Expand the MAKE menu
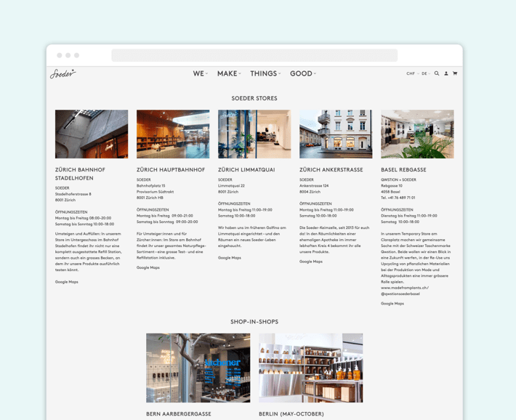516x420 pixels. coord(229,73)
